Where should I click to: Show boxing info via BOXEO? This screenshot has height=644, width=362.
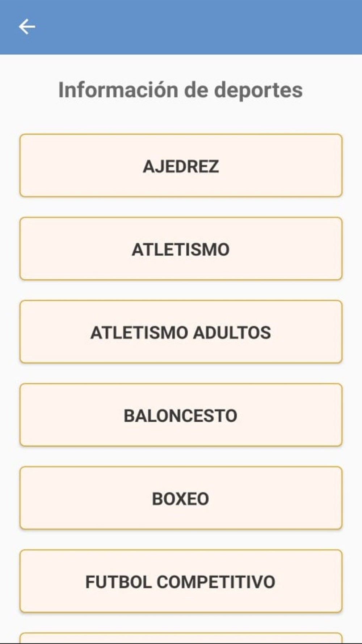181,498
